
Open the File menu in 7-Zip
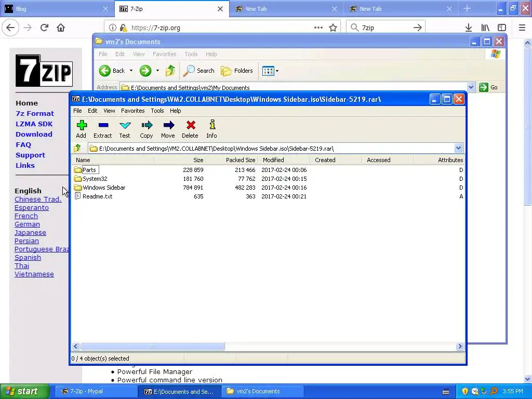click(x=77, y=111)
